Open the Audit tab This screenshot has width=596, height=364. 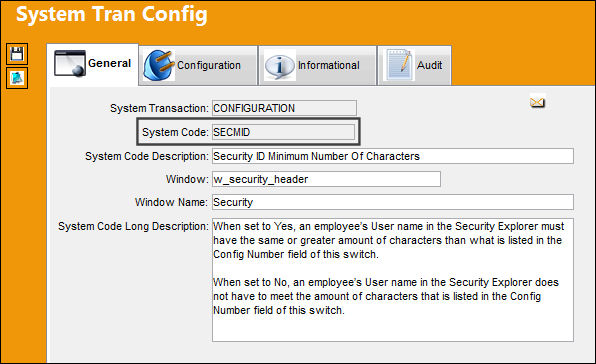(x=415, y=65)
